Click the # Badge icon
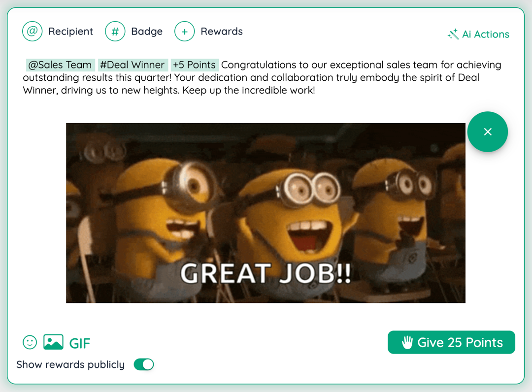The height and width of the screenshot is (392, 532). coord(115,31)
